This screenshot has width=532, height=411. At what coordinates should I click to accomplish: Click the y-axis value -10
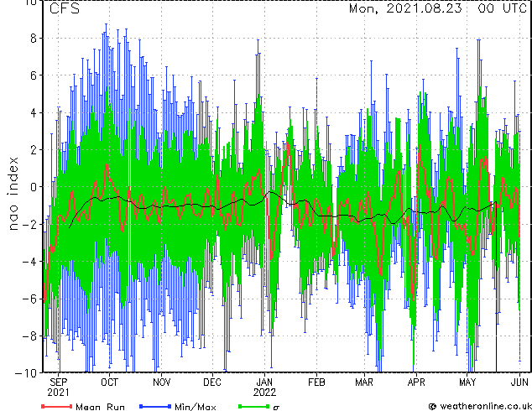[x=26, y=373]
